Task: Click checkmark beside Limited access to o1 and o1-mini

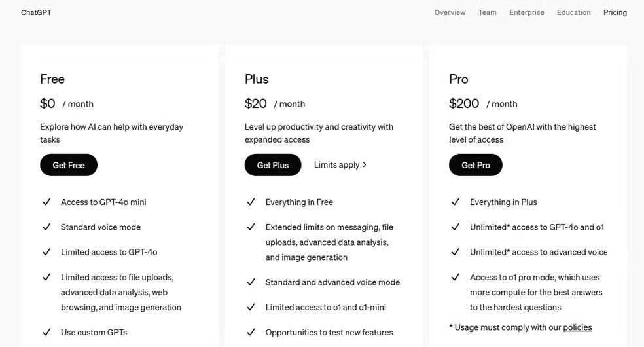Action: (x=251, y=306)
